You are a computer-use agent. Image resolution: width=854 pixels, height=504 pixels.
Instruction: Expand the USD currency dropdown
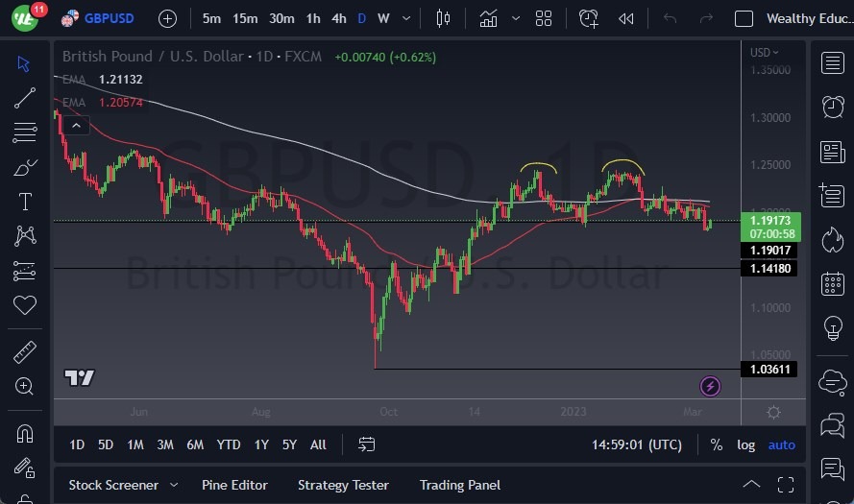[x=765, y=52]
